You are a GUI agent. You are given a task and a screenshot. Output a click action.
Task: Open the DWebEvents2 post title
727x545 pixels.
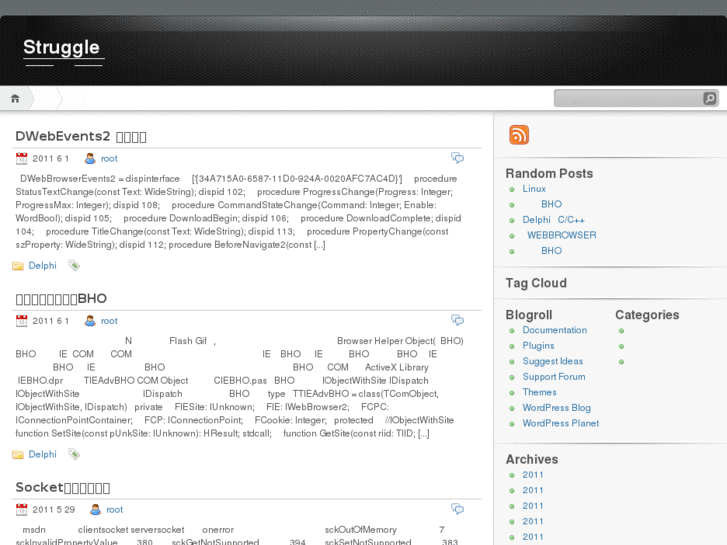(81, 136)
